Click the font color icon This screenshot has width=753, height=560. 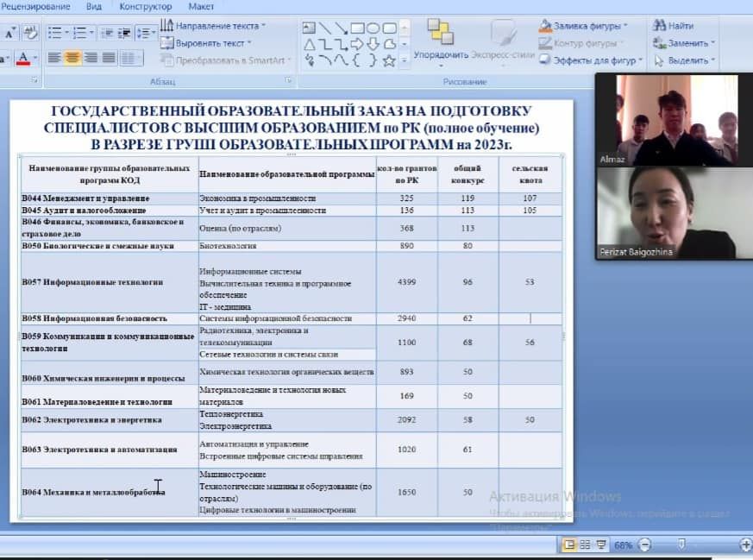pos(22,59)
